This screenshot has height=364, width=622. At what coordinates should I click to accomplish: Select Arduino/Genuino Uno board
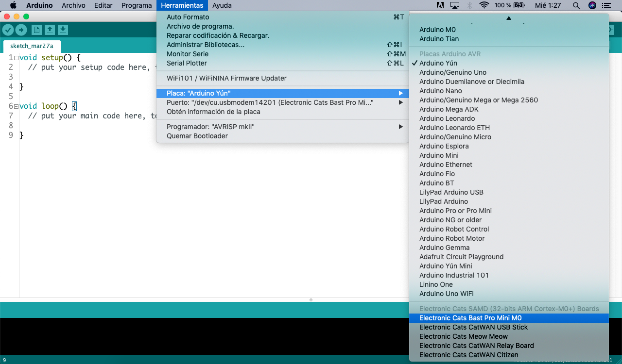click(509, 72)
